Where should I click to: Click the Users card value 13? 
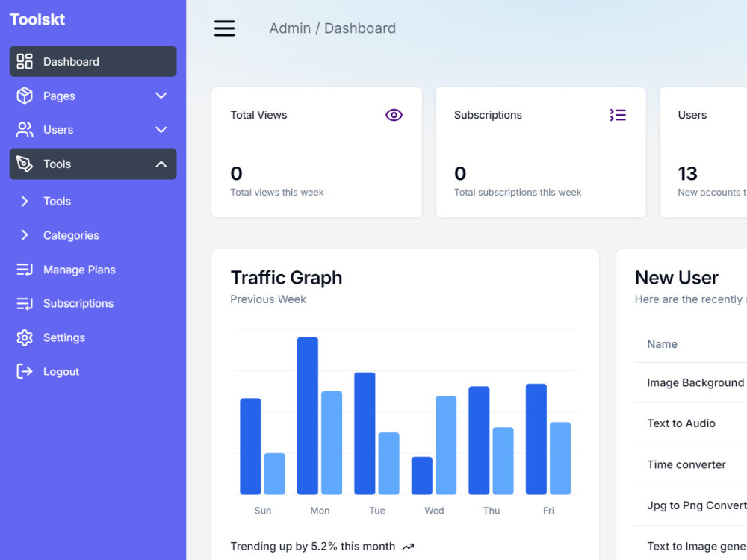pyautogui.click(x=687, y=173)
